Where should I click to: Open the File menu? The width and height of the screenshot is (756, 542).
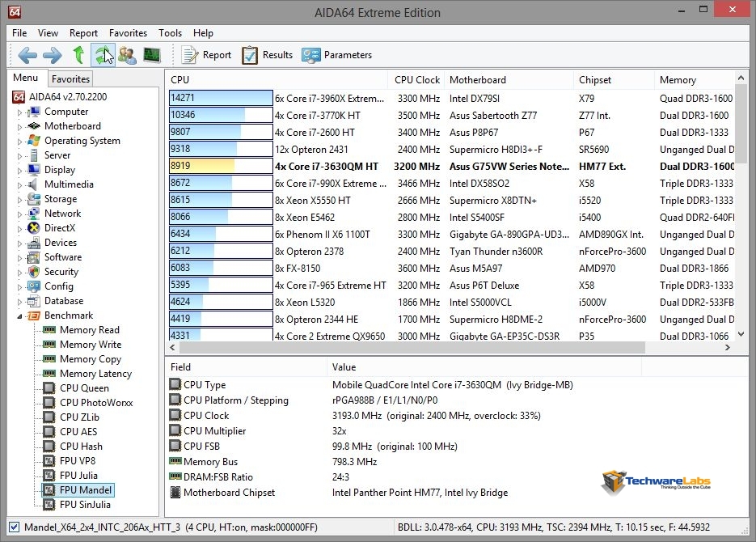coord(19,33)
